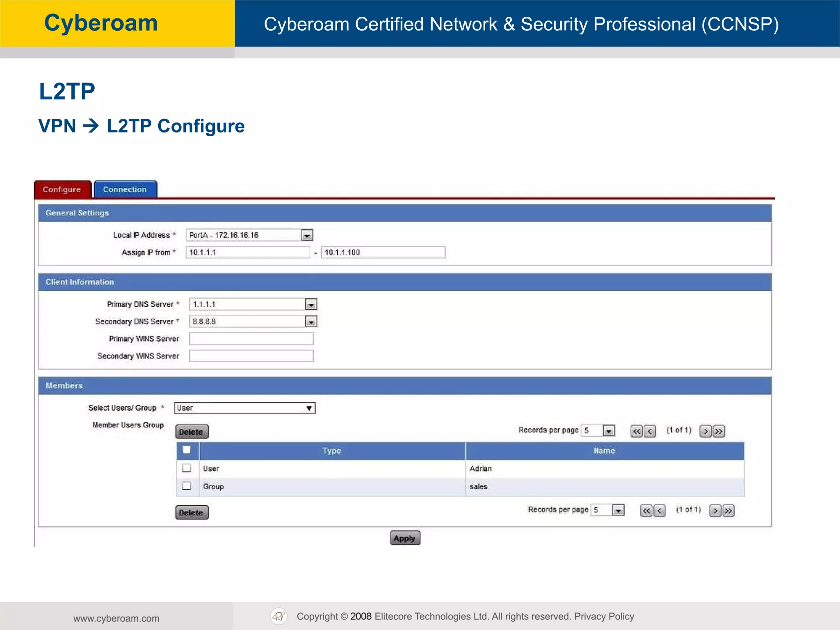Go to previous page in bottom pager
840x630 pixels.
point(660,511)
